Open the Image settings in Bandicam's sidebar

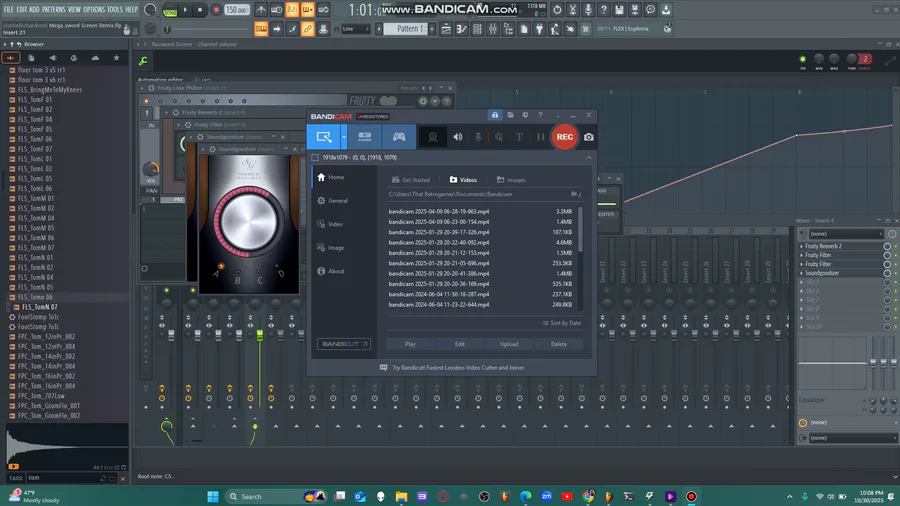(x=331, y=248)
